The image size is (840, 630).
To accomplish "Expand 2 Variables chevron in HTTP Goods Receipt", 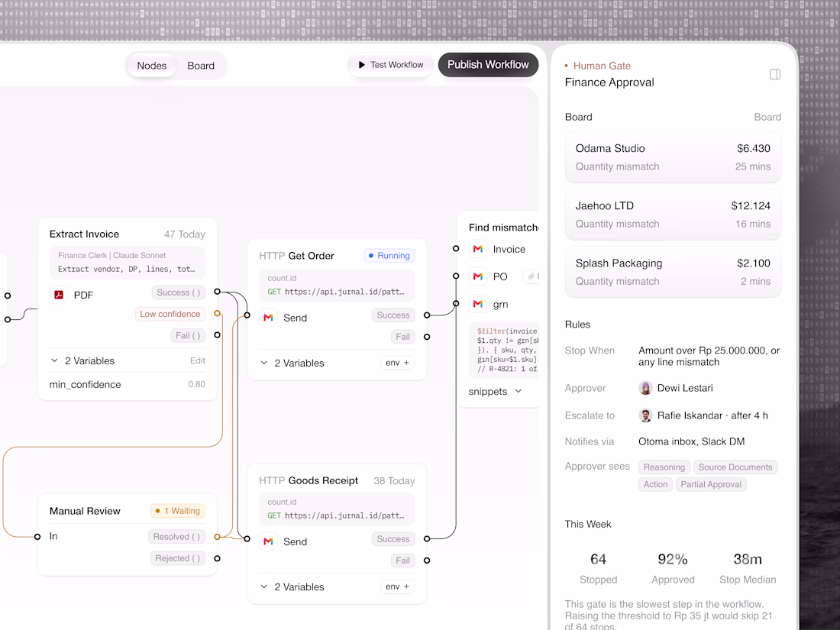I will point(264,586).
